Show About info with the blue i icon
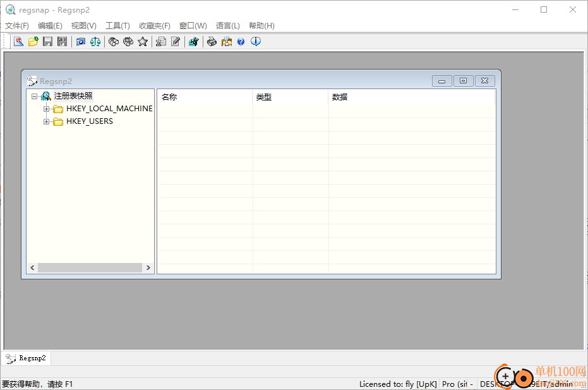This screenshot has height=390, width=588. (x=256, y=41)
